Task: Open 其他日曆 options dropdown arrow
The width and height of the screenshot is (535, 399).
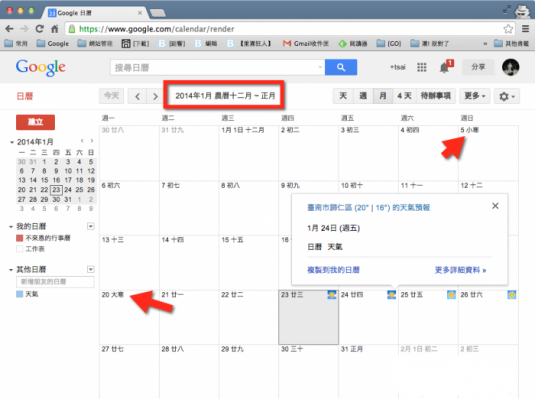Action: [90, 269]
